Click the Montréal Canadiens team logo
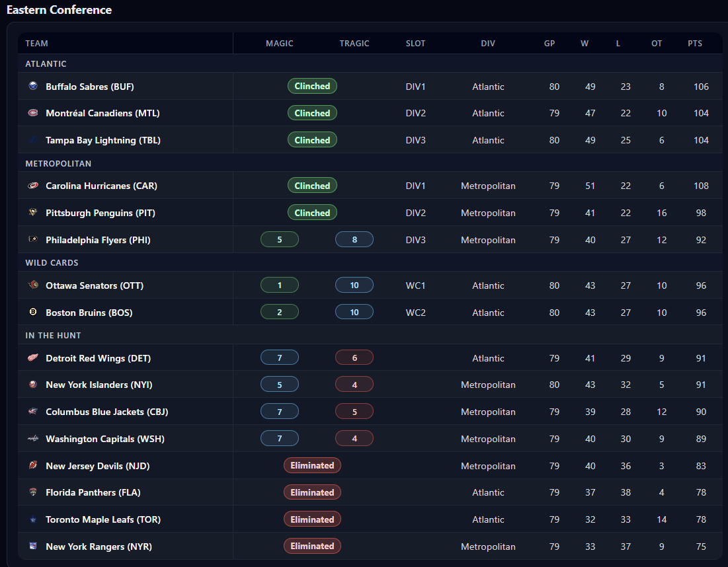 33,113
